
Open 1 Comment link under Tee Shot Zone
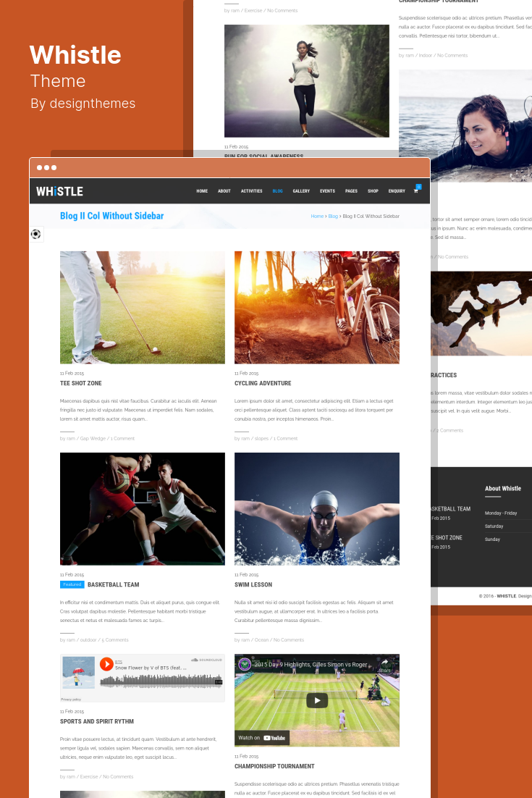click(x=122, y=439)
